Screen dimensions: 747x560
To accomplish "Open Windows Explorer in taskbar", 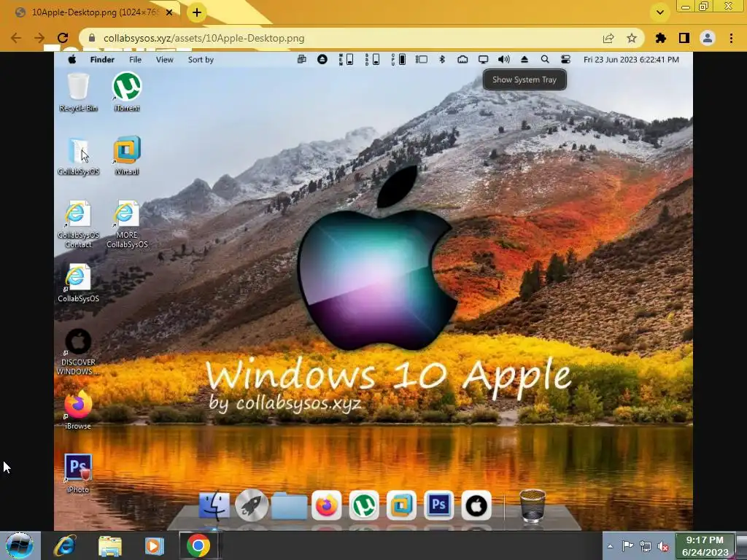I will click(109, 545).
